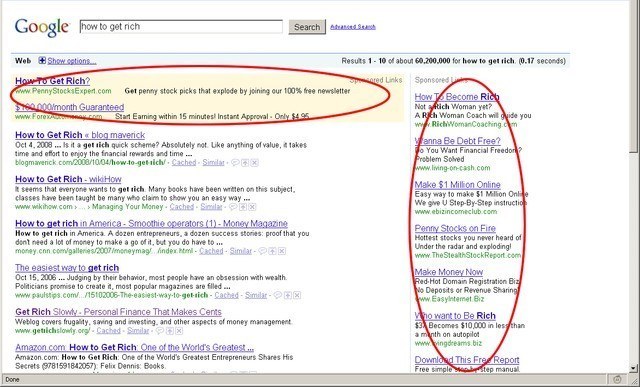Image resolution: width=640 pixels, height=387 pixels.
Task: Remove the wikiHow result
Action: click(252, 207)
